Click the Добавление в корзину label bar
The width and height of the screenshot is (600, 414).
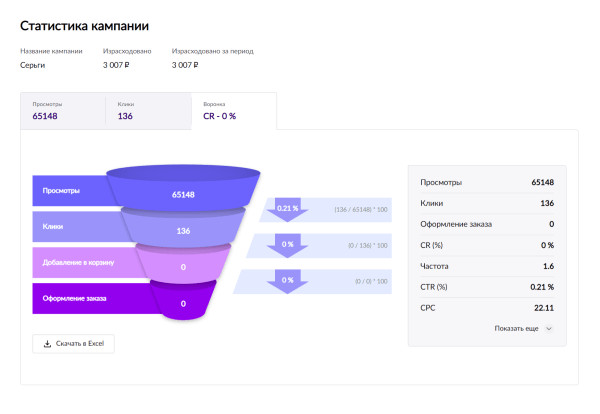[x=75, y=262]
